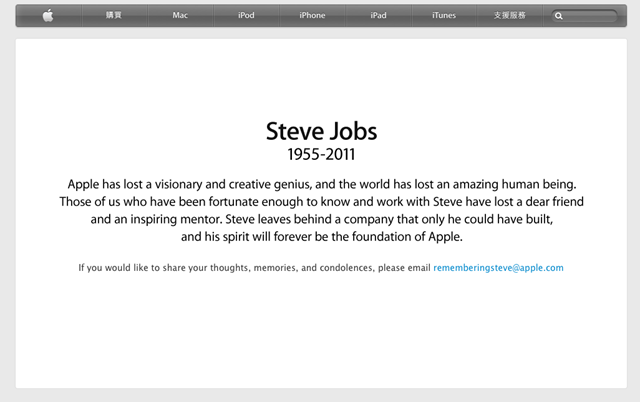The image size is (640, 402).
Task: Click the rememberingsteve@apple.com email link
Action: click(x=498, y=268)
